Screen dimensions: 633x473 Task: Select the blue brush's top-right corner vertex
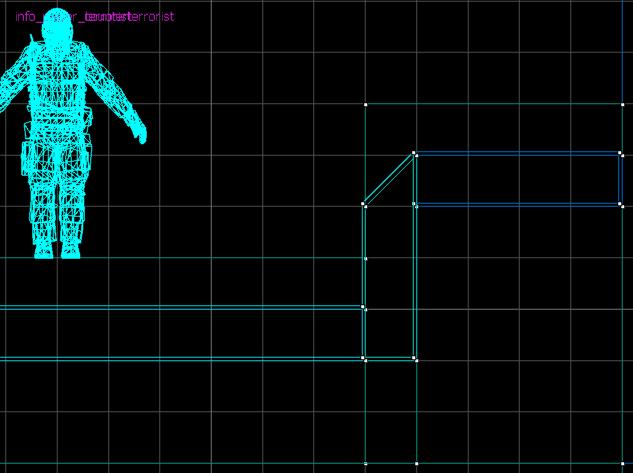(x=621, y=154)
